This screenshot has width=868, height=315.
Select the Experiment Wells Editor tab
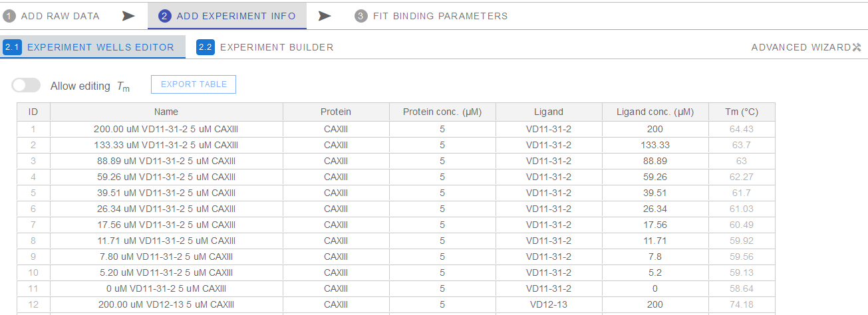[x=100, y=47]
